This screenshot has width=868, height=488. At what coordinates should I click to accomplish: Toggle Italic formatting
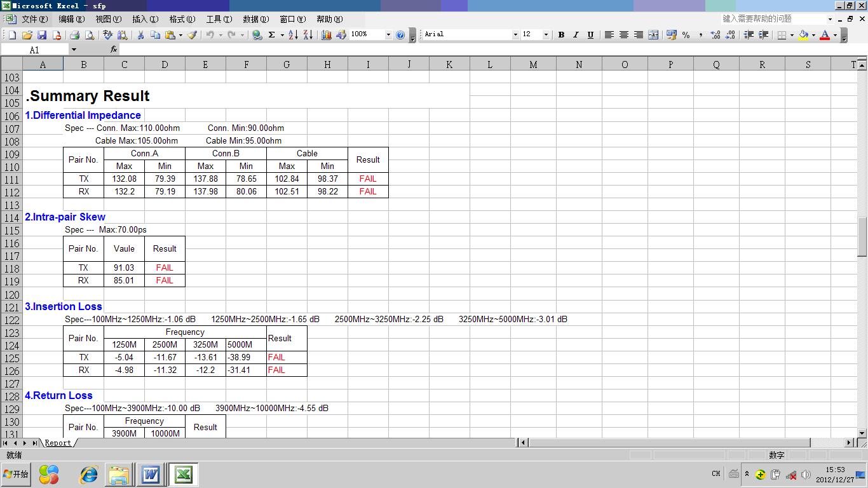pyautogui.click(x=576, y=35)
